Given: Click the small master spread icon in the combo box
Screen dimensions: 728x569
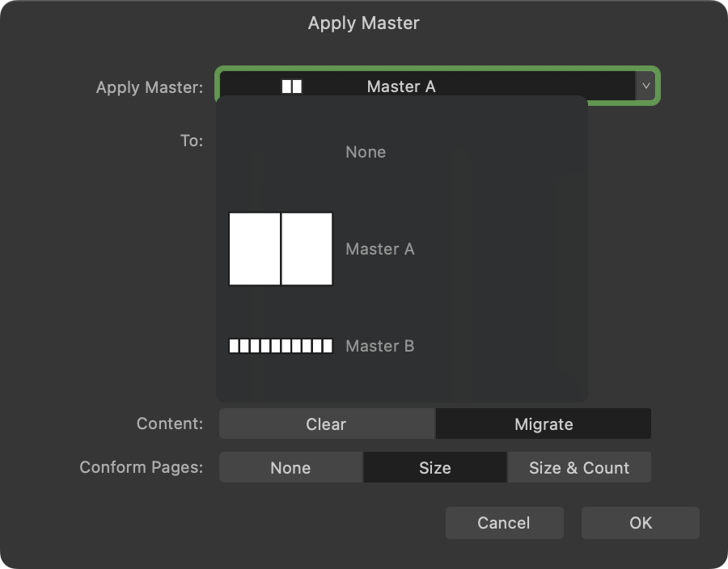Looking at the screenshot, I should tap(291, 84).
